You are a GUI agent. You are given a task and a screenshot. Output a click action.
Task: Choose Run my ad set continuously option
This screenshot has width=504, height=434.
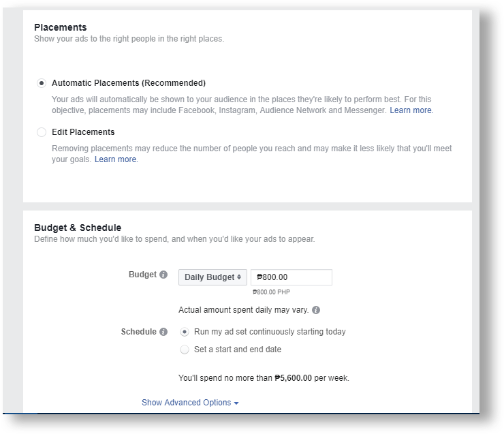(185, 332)
